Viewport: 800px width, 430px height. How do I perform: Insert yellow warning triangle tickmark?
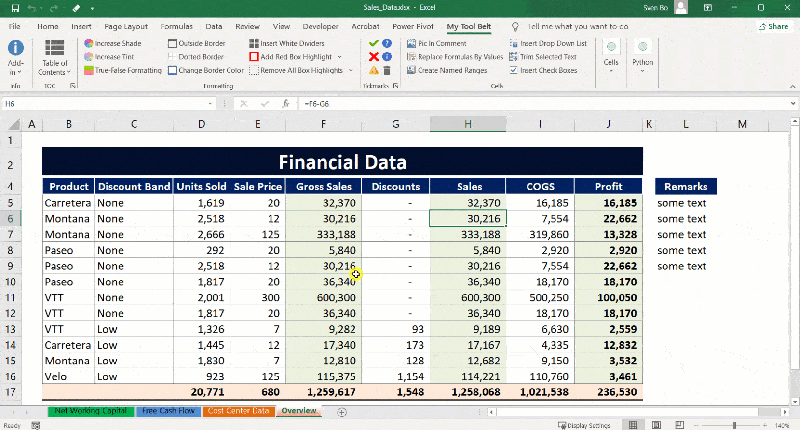373,70
